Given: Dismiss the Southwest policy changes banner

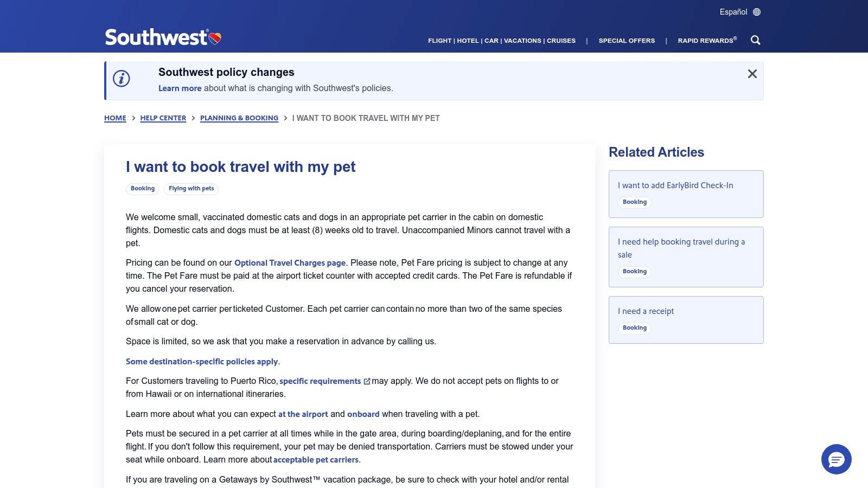Looking at the screenshot, I should click(752, 74).
